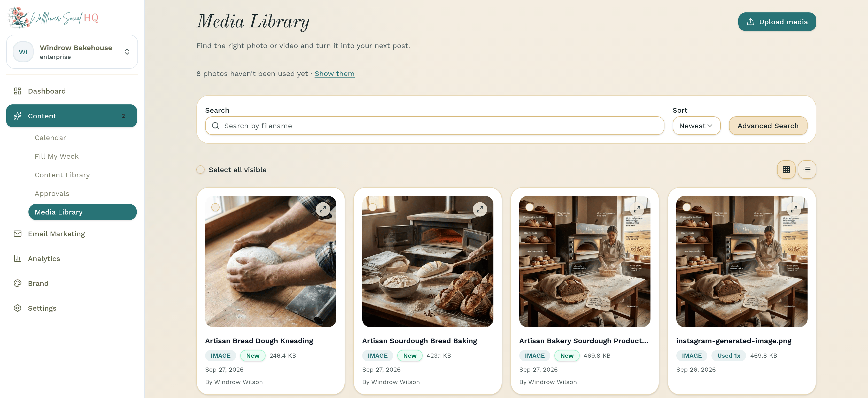868x398 pixels.
Task: Open the Content Library page
Action: 62,175
